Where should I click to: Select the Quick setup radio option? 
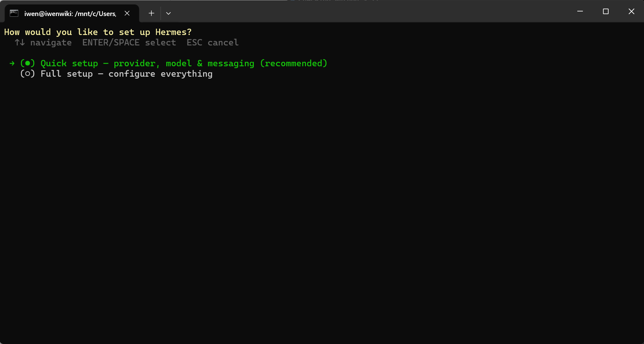tap(27, 63)
